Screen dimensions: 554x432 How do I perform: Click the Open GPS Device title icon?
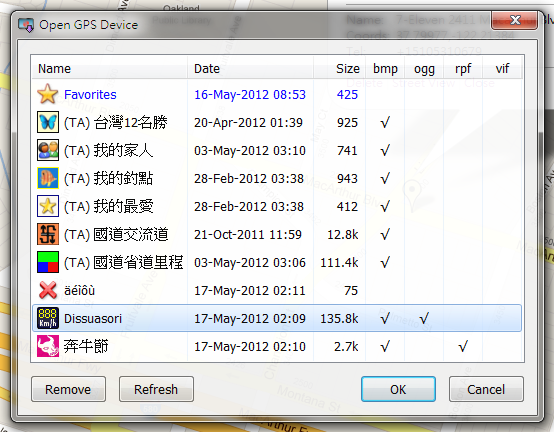26,25
